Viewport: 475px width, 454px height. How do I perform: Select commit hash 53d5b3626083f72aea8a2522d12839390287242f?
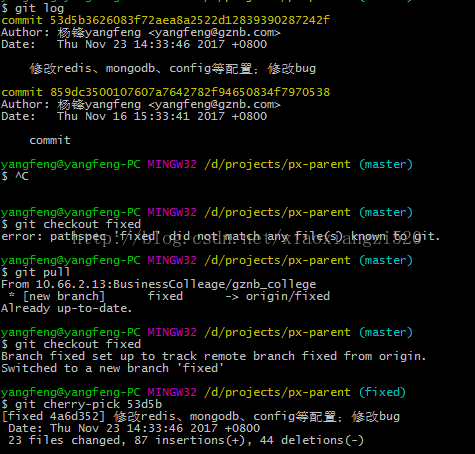click(x=190, y=20)
